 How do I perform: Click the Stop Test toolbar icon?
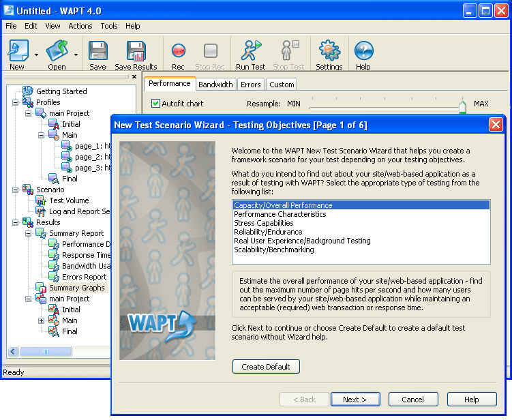click(289, 50)
